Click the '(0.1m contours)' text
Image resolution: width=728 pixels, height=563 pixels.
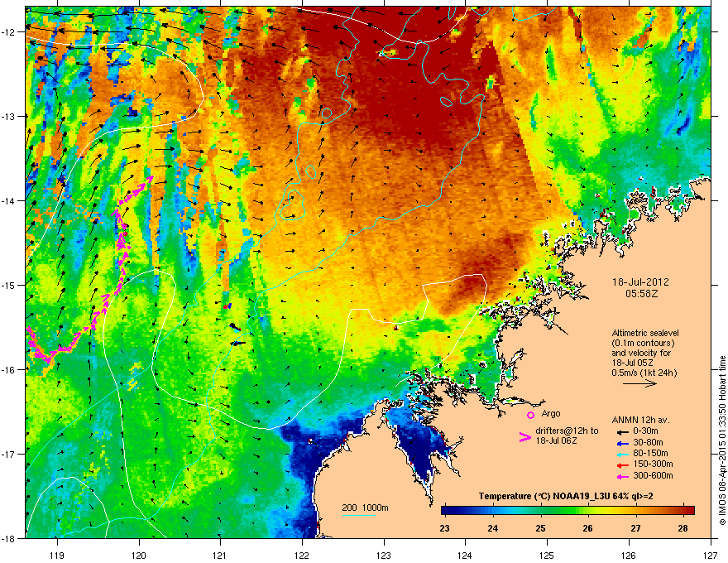point(643,344)
